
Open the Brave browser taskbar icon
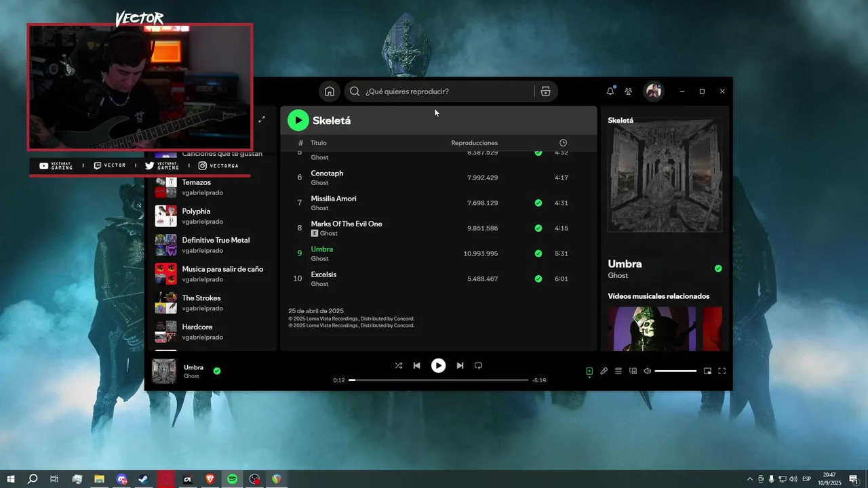coord(210,479)
